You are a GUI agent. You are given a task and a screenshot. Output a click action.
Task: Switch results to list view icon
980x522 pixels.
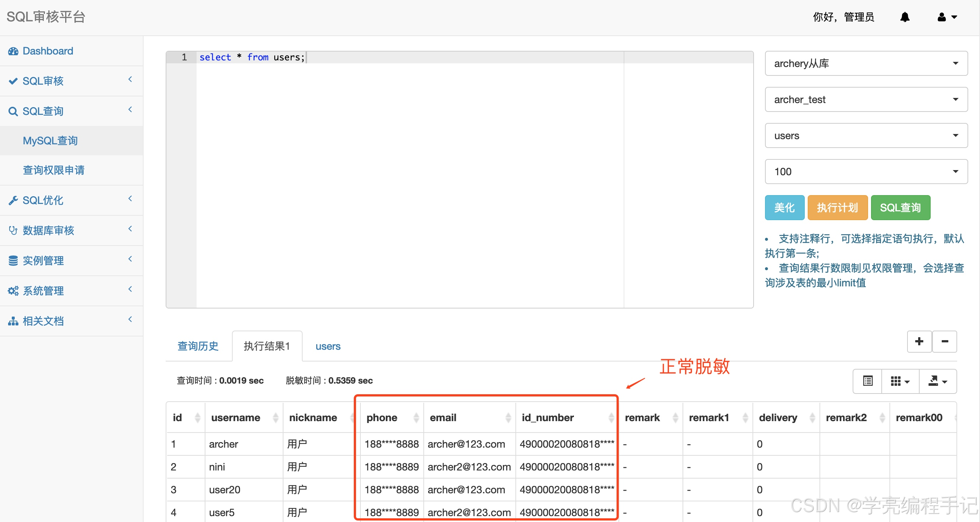point(867,381)
